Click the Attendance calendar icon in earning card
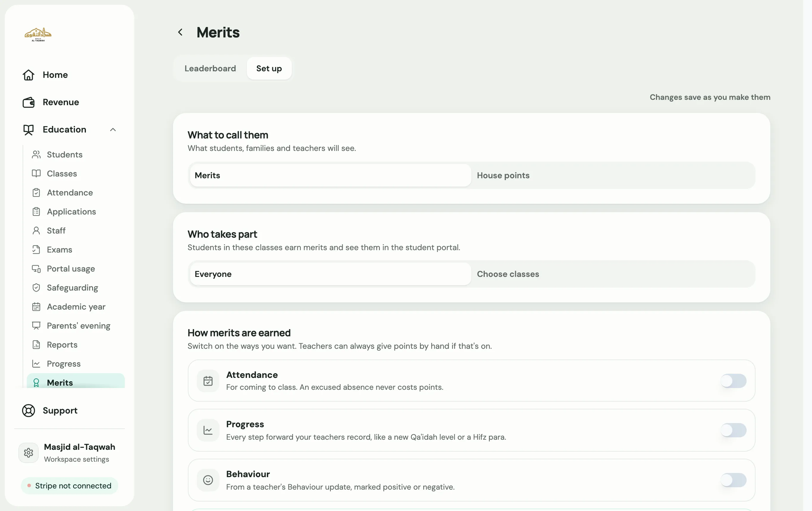Viewport: 812px width, 511px height. click(x=208, y=381)
